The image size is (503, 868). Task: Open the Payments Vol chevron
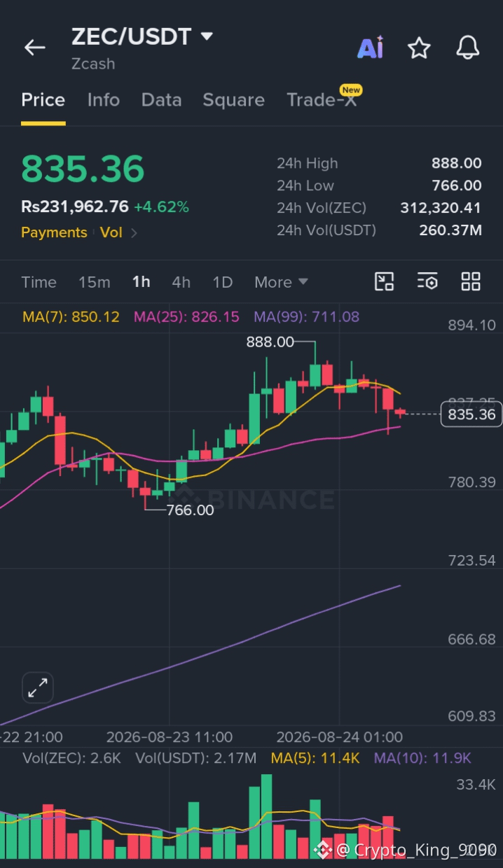point(134,232)
